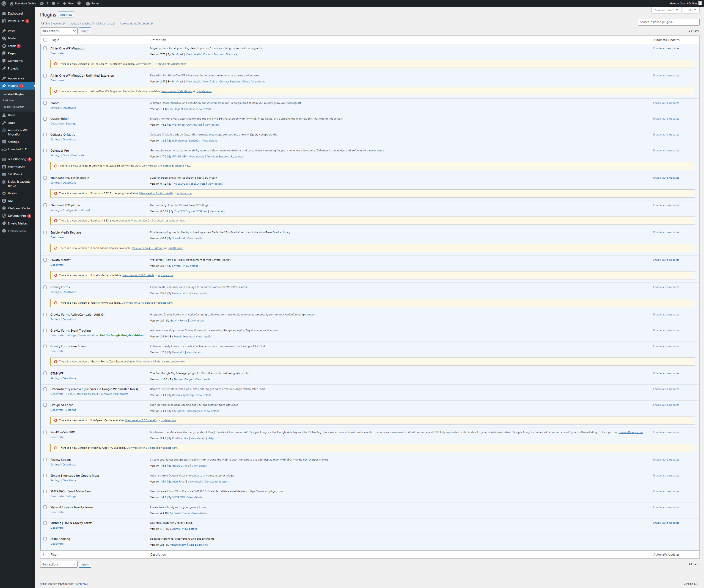704x588 pixels.
Task: Check the Bloom plugin checkbox
Action: coord(45,103)
